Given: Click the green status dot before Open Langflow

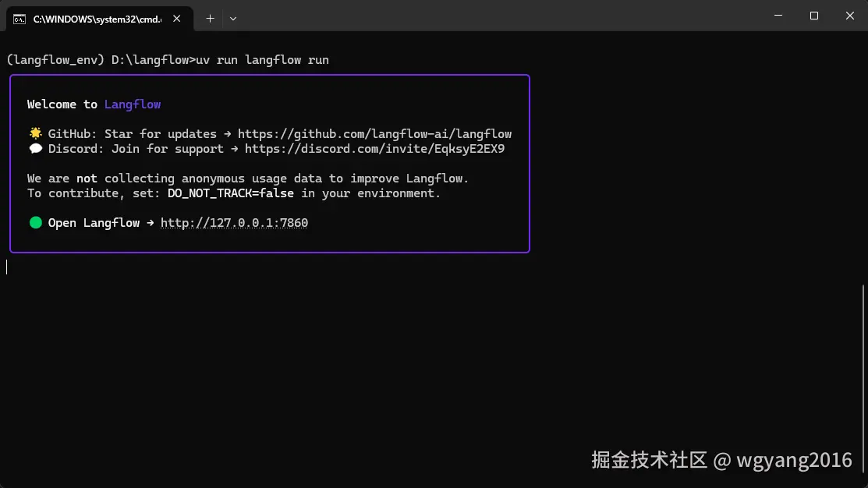Looking at the screenshot, I should click(35, 222).
